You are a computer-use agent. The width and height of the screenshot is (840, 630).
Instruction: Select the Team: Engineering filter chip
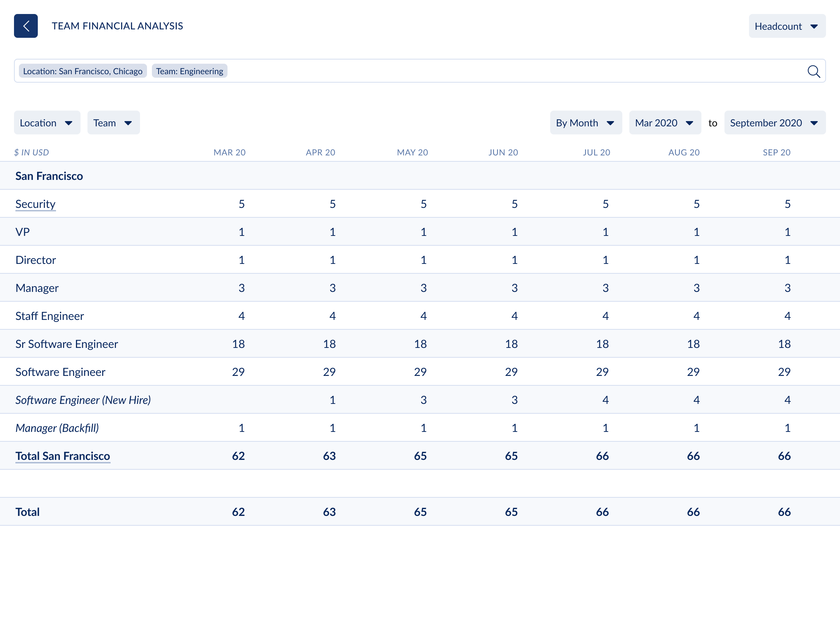click(x=189, y=71)
